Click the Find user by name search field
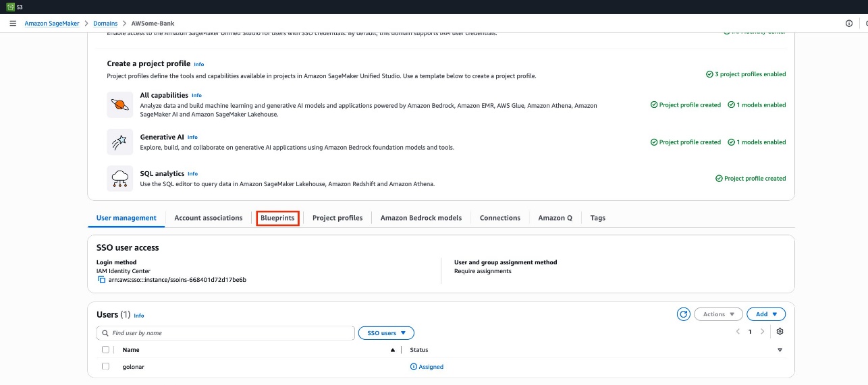 (225, 333)
